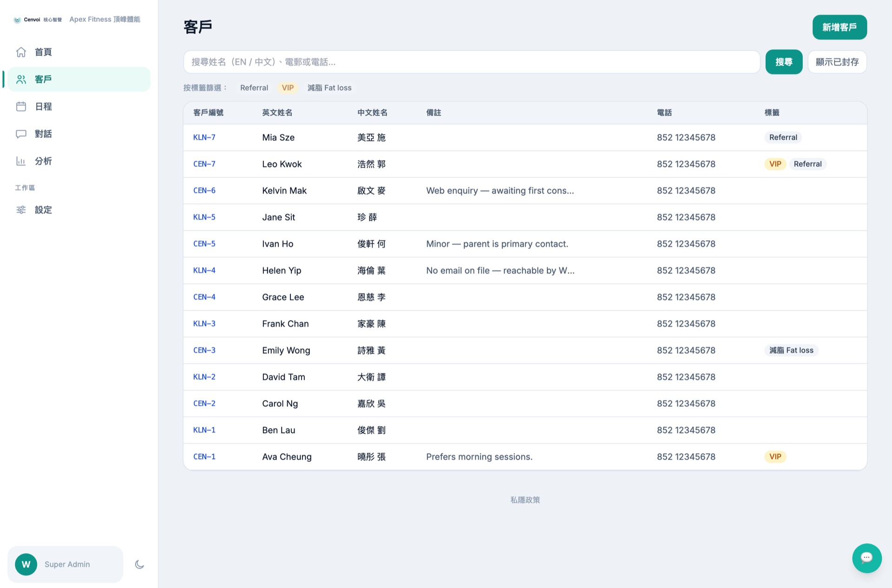
Task: Click the Super Admin profile label
Action: click(67, 564)
